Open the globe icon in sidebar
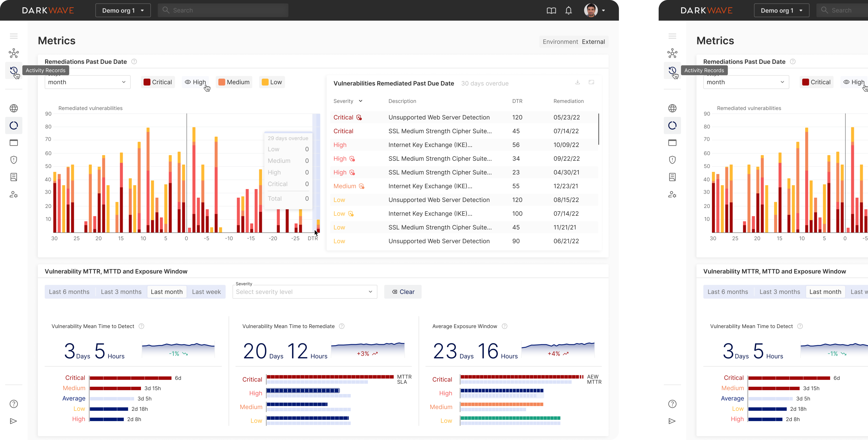 (14, 108)
